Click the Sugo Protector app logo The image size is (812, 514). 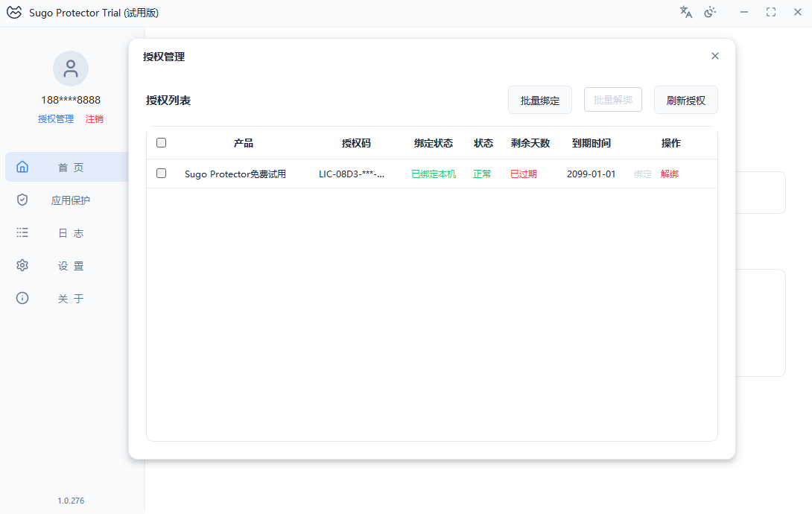click(x=14, y=13)
